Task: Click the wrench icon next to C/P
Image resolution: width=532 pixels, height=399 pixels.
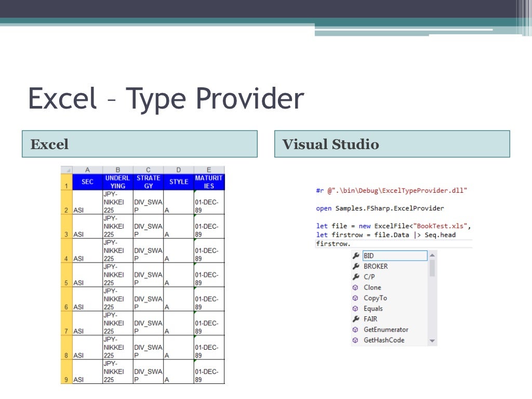Action: tap(355, 277)
